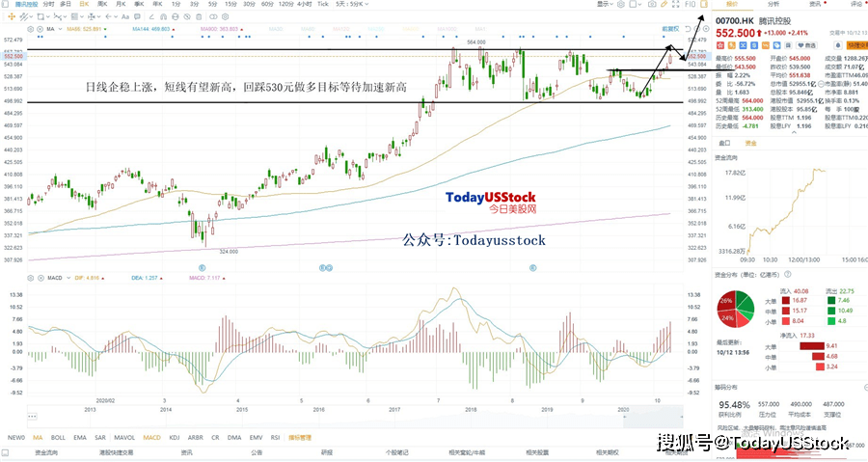Image resolution: width=868 pixels, height=462 pixels.
Task: Open the 分析 analysis tab
Action: (x=773, y=4)
